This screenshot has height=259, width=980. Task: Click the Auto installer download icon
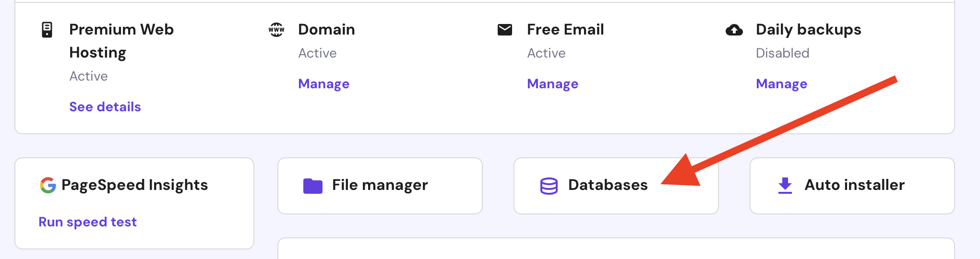coord(785,186)
